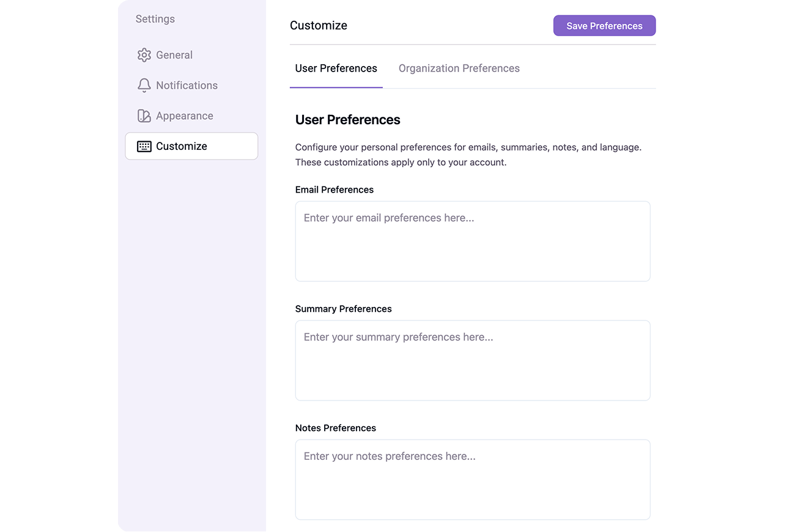Click the bold User Preferences section heading
The image size is (795, 532).
[348, 120]
